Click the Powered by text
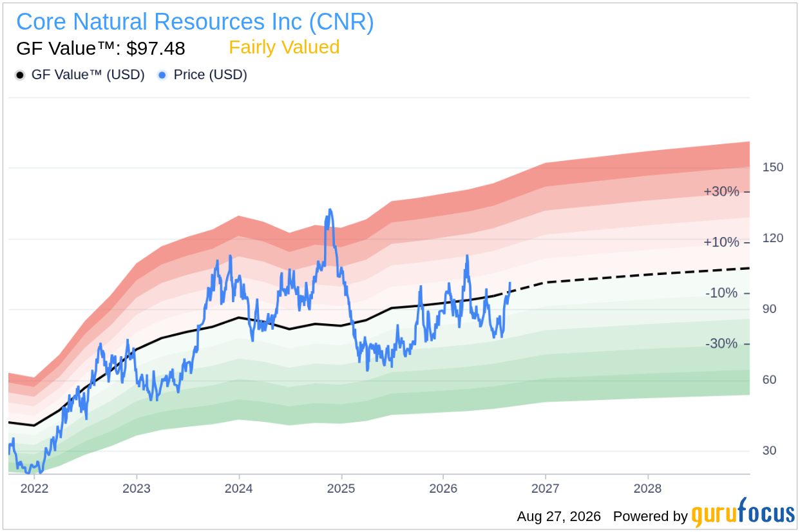This screenshot has width=800, height=532. [650, 517]
